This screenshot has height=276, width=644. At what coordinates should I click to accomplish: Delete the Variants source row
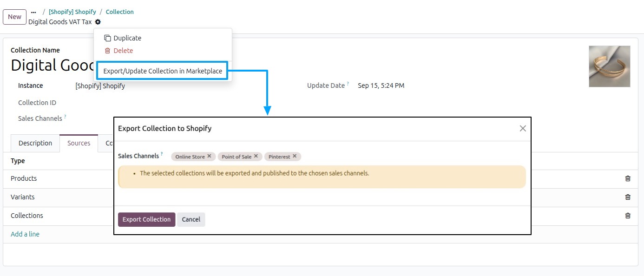tap(628, 197)
